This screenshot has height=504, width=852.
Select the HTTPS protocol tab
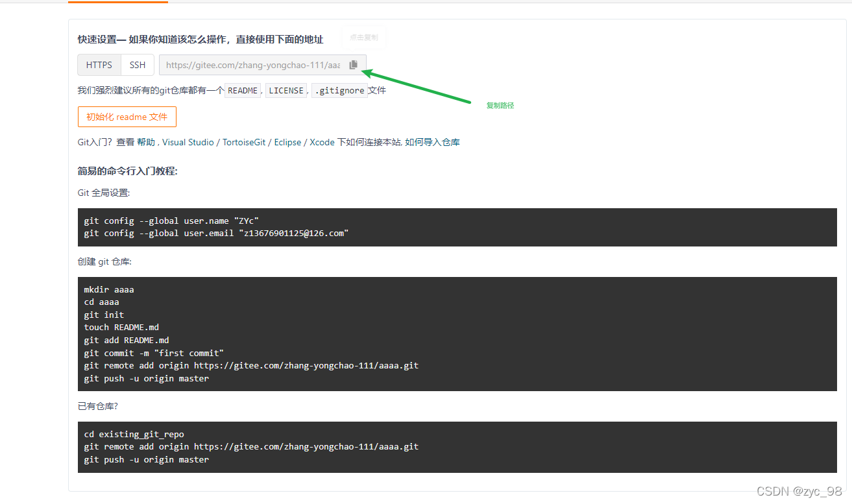pos(99,65)
